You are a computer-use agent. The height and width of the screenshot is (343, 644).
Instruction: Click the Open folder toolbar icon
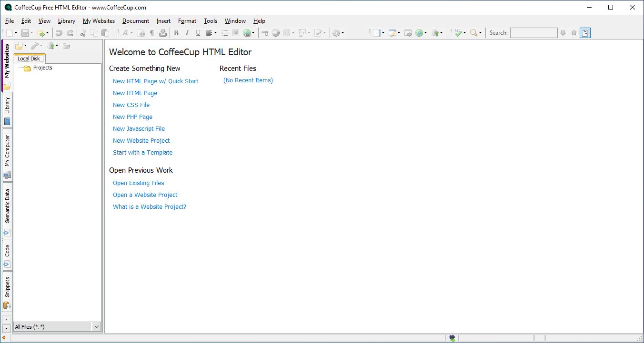point(41,33)
